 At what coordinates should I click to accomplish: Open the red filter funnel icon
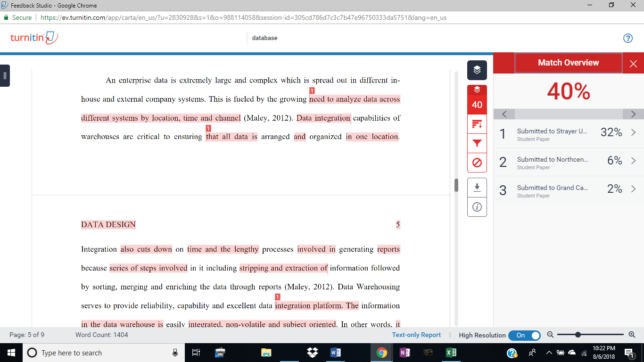pyautogui.click(x=477, y=144)
